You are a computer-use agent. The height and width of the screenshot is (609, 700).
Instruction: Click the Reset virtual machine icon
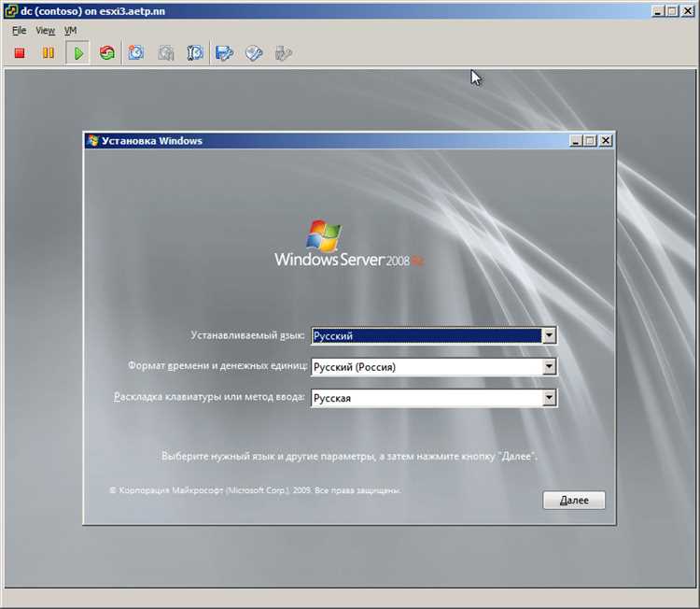point(107,53)
